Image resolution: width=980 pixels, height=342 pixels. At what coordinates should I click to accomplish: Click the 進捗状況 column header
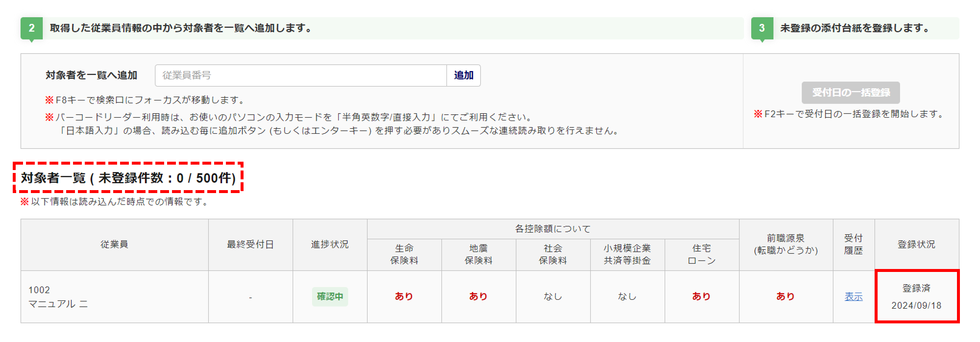tap(330, 244)
